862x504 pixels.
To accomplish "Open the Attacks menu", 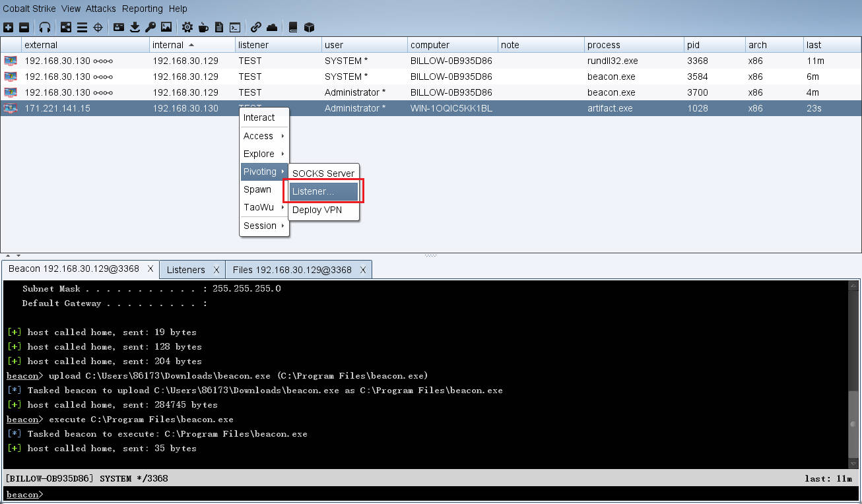I will 101,9.
